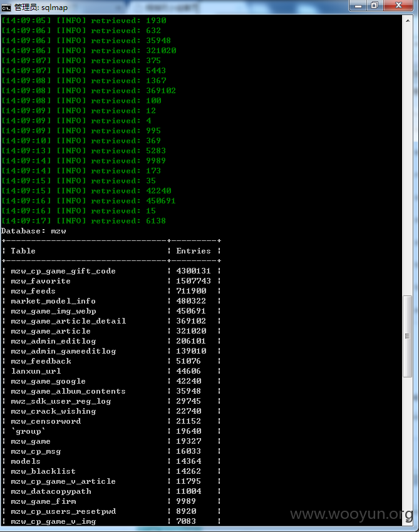Select table name models
Image resolution: width=419 pixels, height=532 pixels.
click(x=26, y=461)
